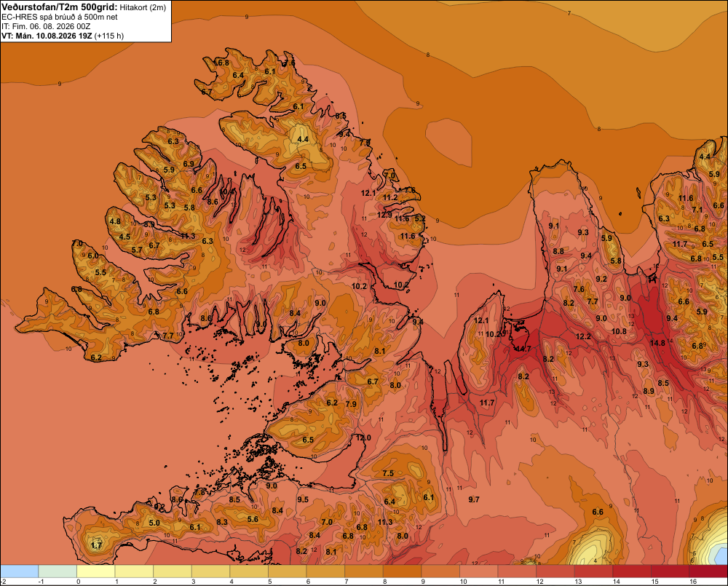This screenshot has height=586, width=728.
Task: Click the -2 label on the legend scale
Action: click(x=3, y=582)
